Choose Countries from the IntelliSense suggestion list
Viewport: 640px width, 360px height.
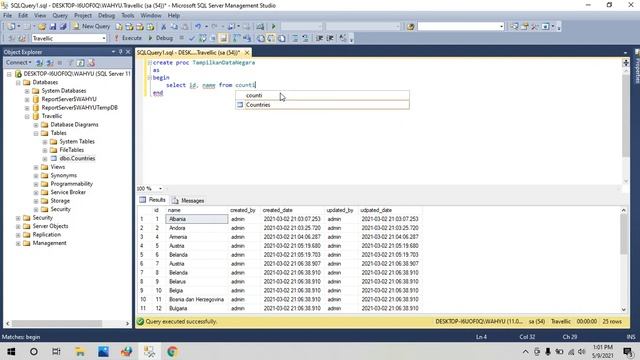tap(322, 105)
